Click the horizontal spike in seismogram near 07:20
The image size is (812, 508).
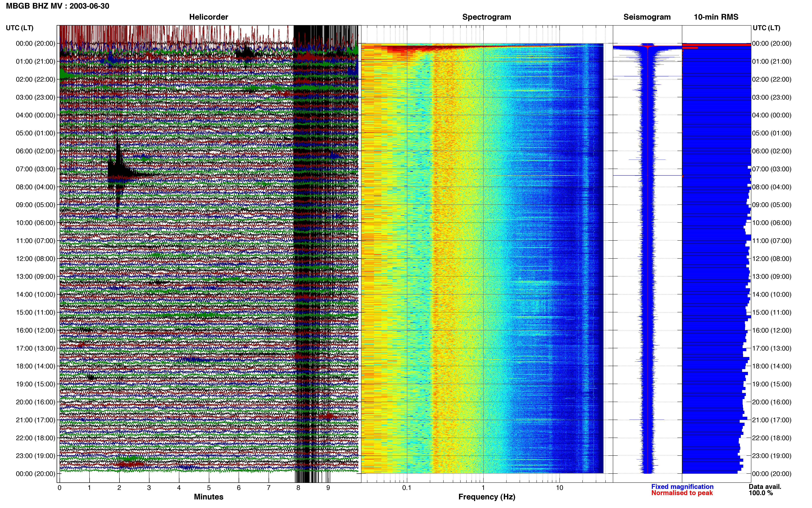648,175
